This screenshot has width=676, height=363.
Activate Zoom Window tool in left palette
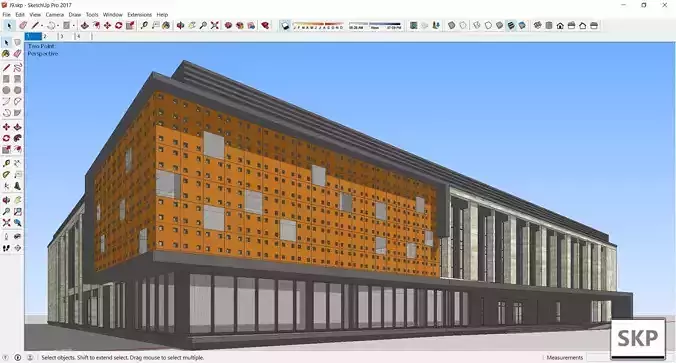[17, 212]
